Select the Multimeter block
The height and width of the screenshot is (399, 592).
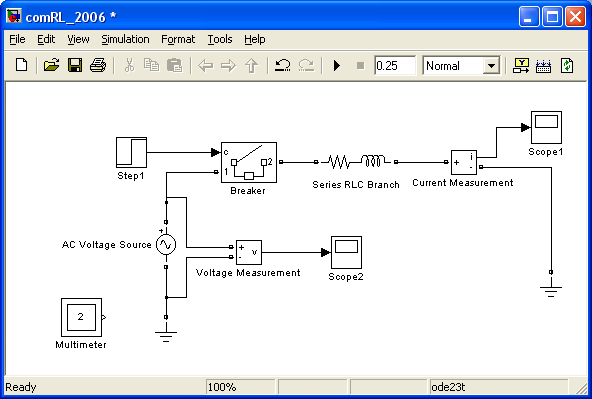click(82, 317)
